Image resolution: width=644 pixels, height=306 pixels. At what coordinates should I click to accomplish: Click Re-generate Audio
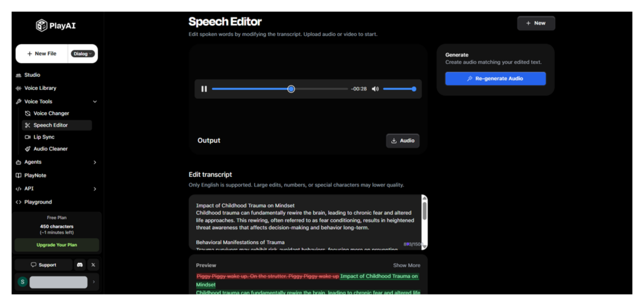(x=496, y=79)
